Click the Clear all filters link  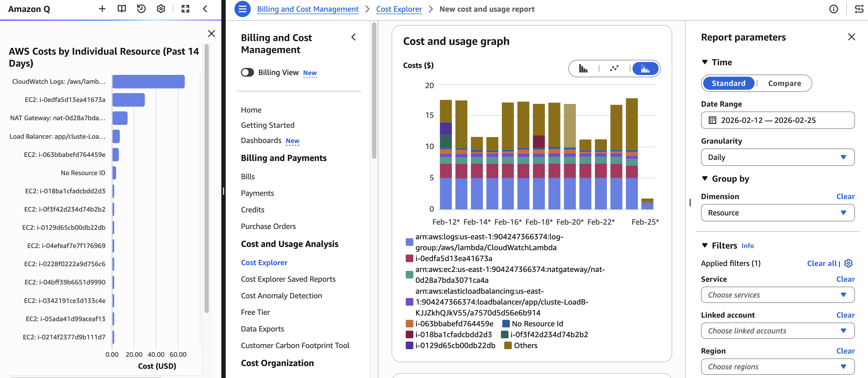[821, 264]
